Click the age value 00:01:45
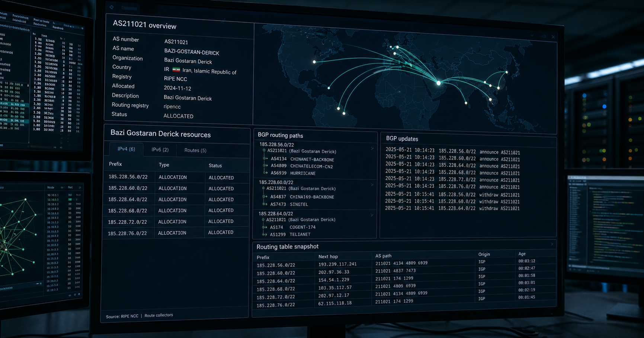Image resolution: width=644 pixels, height=338 pixels. 527,297
